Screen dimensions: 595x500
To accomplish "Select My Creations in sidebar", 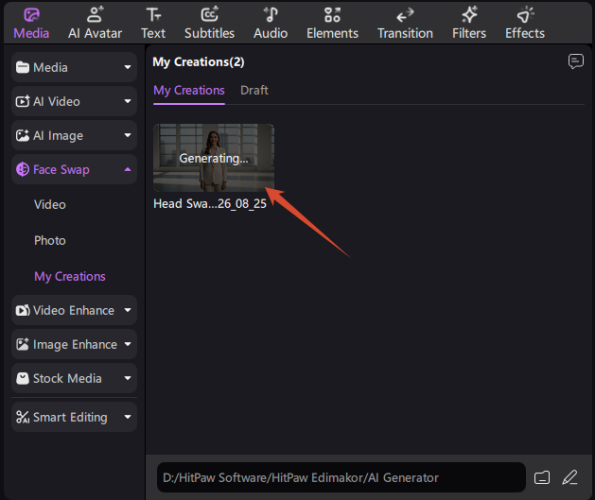I will (x=70, y=277).
